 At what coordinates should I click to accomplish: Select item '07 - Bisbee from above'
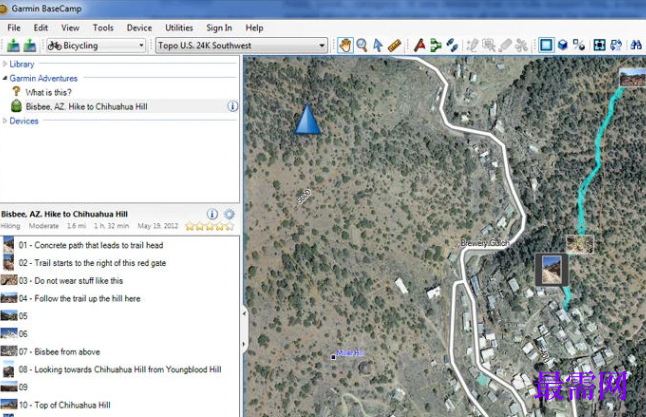tap(119, 352)
